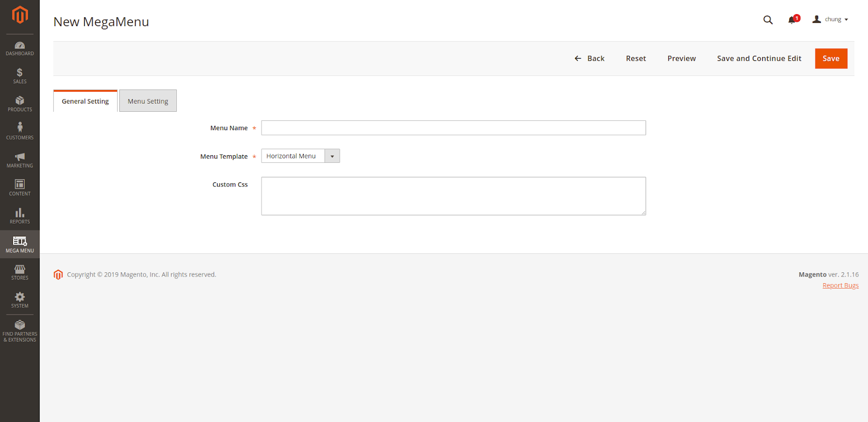Open the Menu Template dropdown
This screenshot has height=422, width=868.
(x=301, y=156)
